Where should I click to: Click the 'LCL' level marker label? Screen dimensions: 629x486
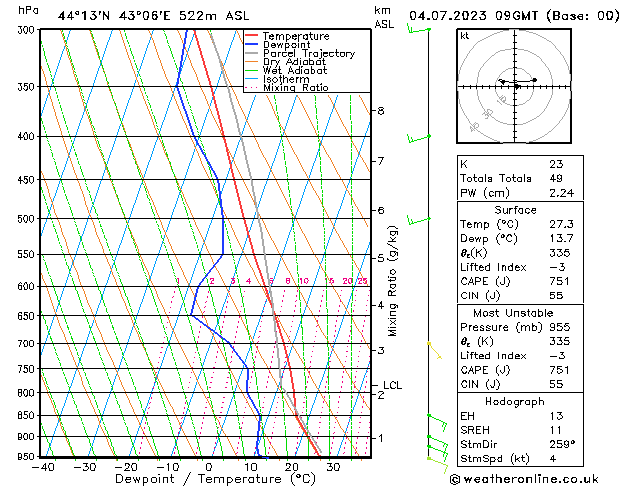tap(392, 385)
